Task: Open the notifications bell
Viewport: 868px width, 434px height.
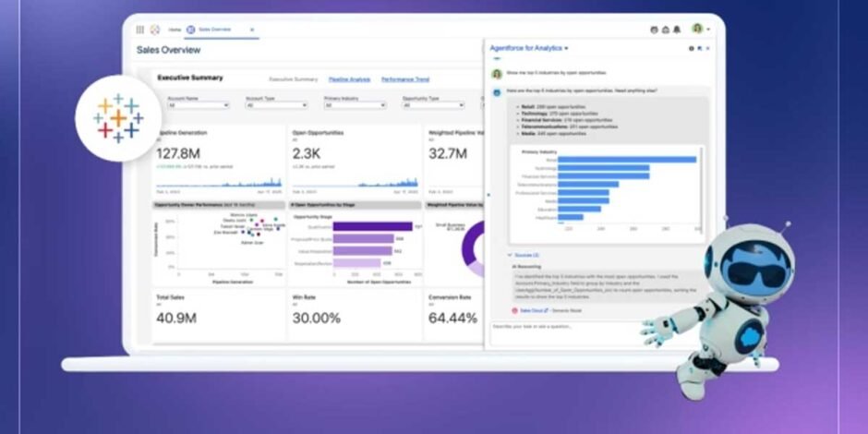Action: 677,30
